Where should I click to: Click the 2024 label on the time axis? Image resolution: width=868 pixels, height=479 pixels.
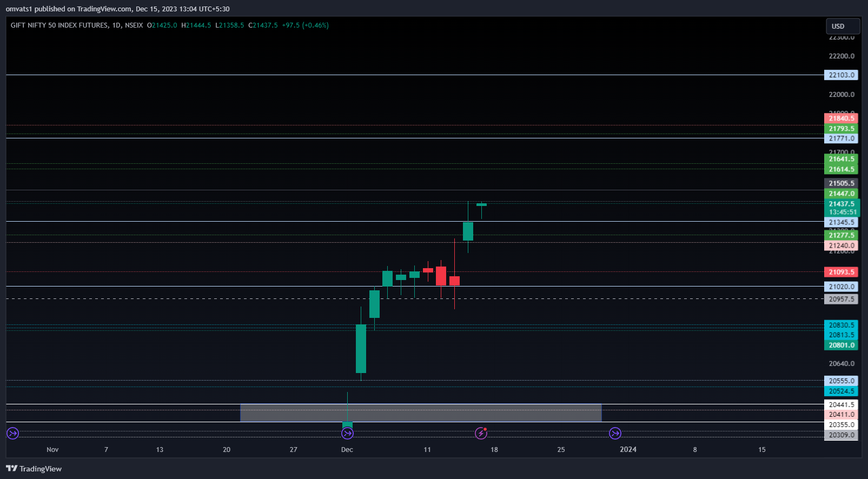click(x=628, y=449)
